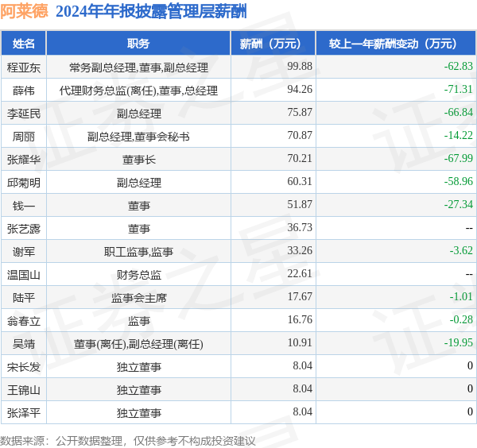Click change value -19.95
Screen dimensions: 477x448
point(459,342)
